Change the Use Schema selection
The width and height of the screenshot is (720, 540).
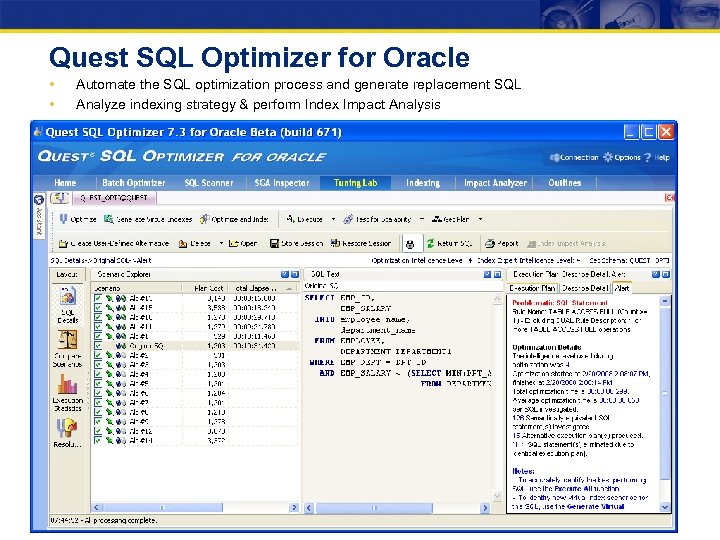click(649, 260)
